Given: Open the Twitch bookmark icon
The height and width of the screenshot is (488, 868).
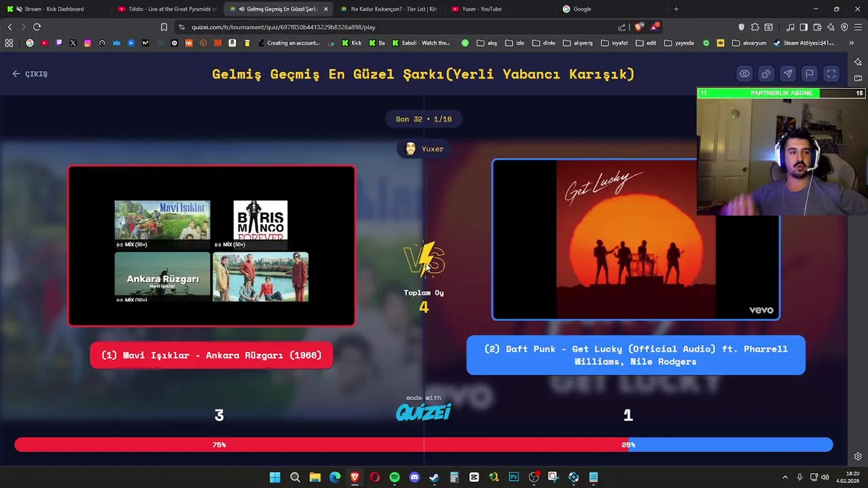Looking at the screenshot, I should point(59,43).
